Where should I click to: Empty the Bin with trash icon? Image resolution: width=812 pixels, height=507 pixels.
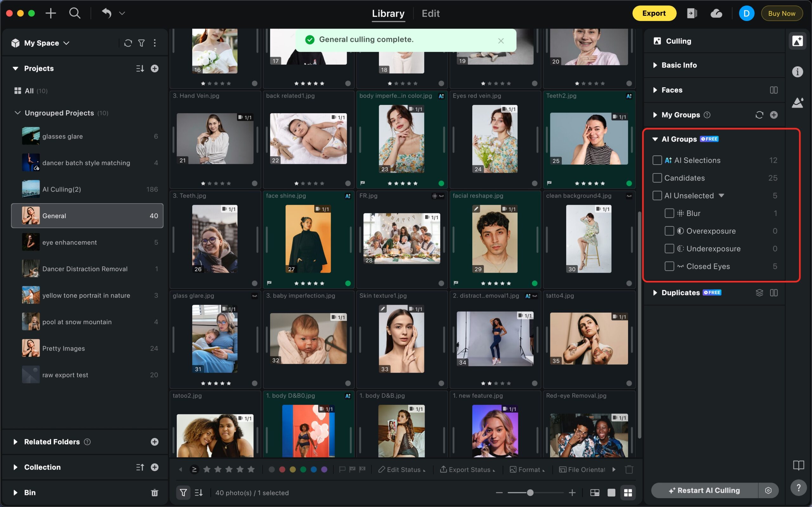tap(154, 493)
